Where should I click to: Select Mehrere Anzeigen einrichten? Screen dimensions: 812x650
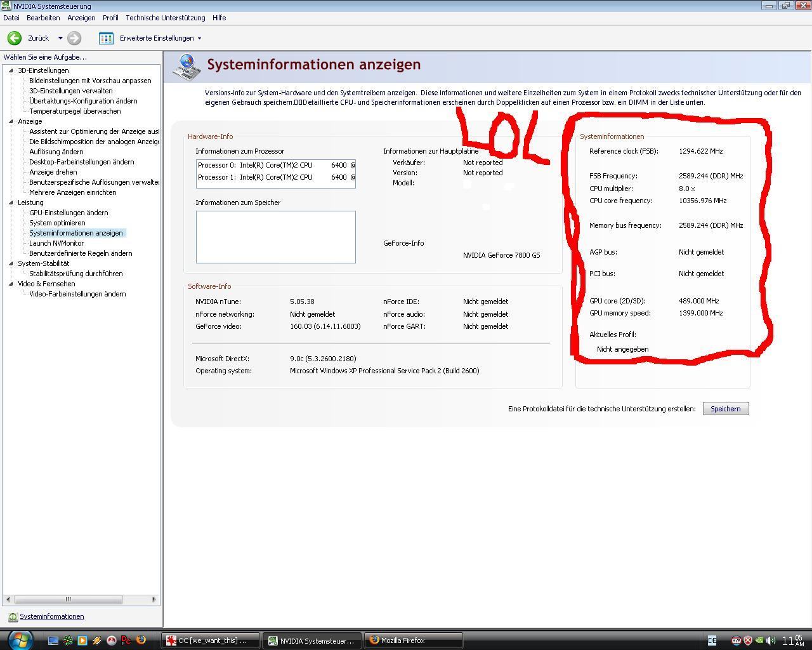click(x=72, y=192)
